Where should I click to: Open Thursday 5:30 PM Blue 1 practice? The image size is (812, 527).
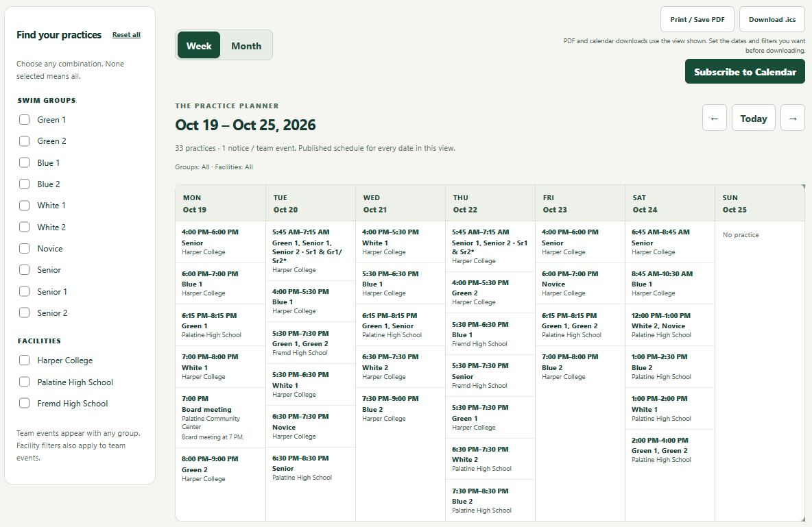490,334
